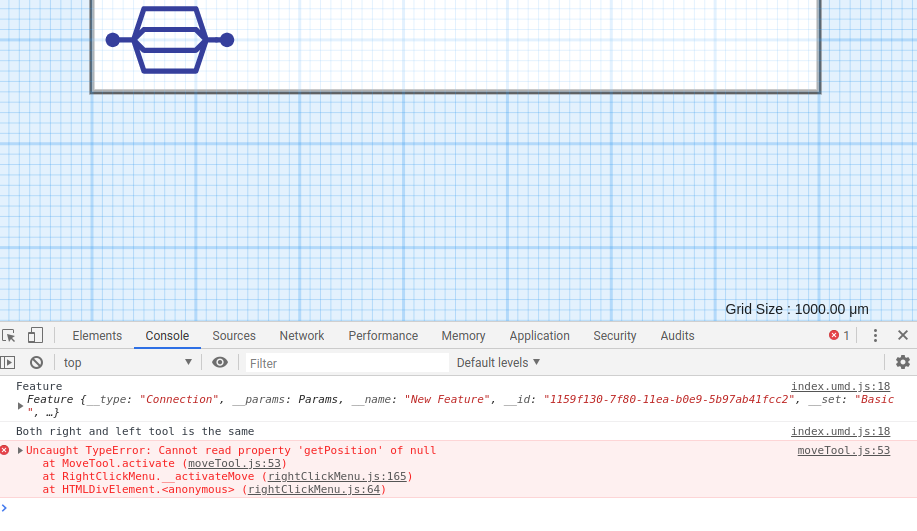917x531 pixels.
Task: Open the Application tab
Action: pos(539,336)
